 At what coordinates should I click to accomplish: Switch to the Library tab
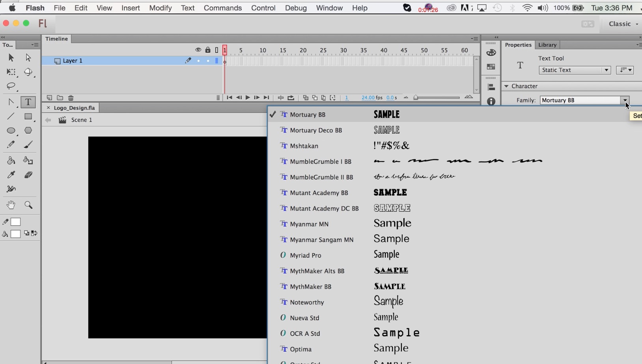coord(547,45)
